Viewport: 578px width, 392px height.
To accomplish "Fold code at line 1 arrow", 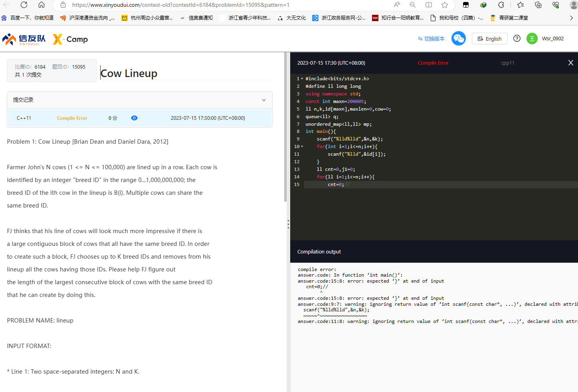I will (302, 79).
